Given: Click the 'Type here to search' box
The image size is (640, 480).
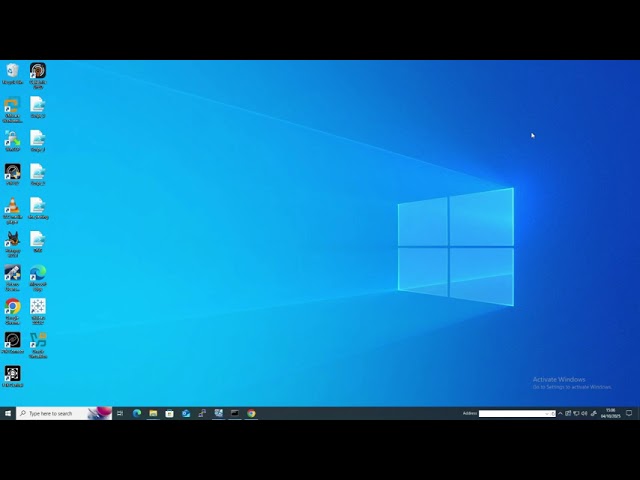Looking at the screenshot, I should tap(64, 413).
